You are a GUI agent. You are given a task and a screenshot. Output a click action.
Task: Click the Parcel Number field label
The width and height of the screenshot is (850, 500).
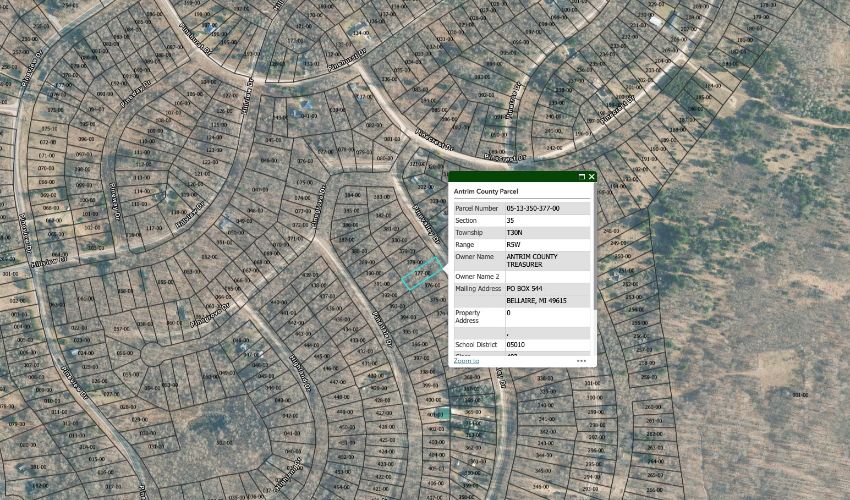click(476, 208)
